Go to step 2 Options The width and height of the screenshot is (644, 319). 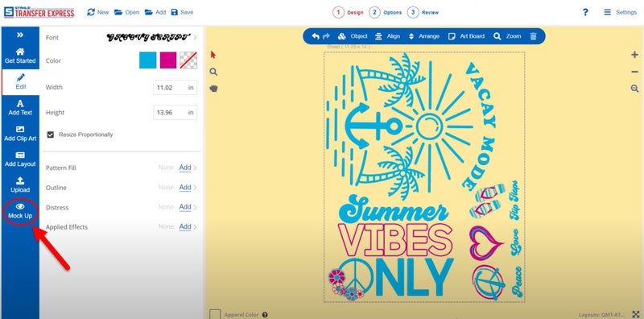click(386, 12)
